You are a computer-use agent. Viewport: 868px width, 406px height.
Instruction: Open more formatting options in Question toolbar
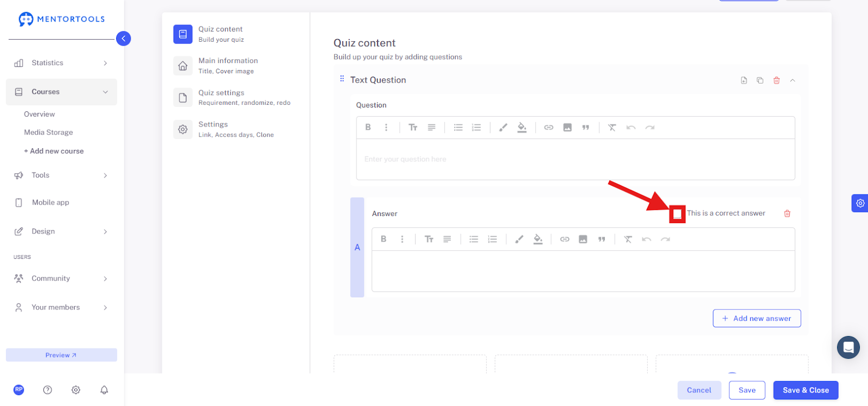386,128
